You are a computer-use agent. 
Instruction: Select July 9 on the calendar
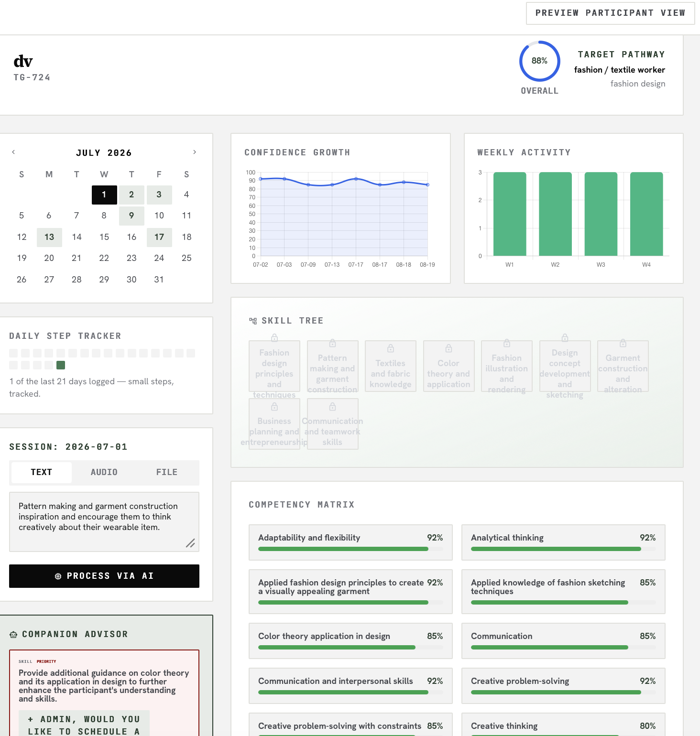click(x=131, y=216)
